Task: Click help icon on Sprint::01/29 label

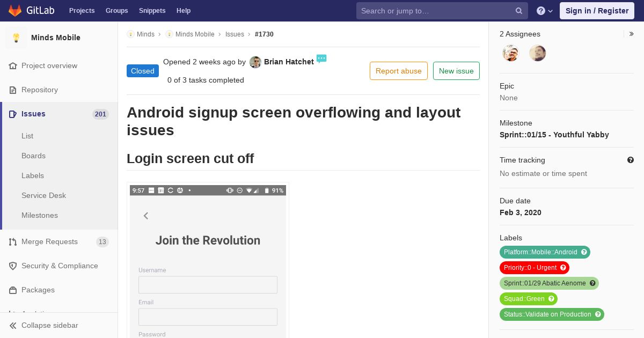Action: click(x=592, y=283)
